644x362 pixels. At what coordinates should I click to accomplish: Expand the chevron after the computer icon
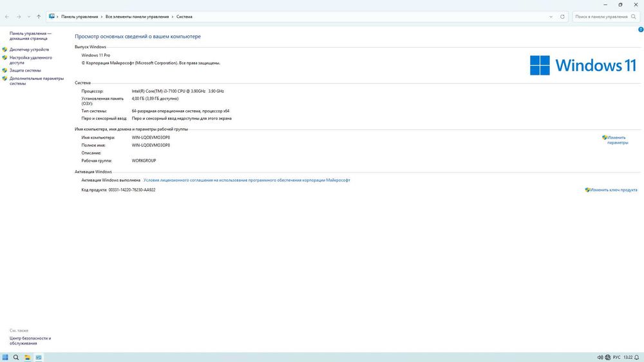[57, 17]
